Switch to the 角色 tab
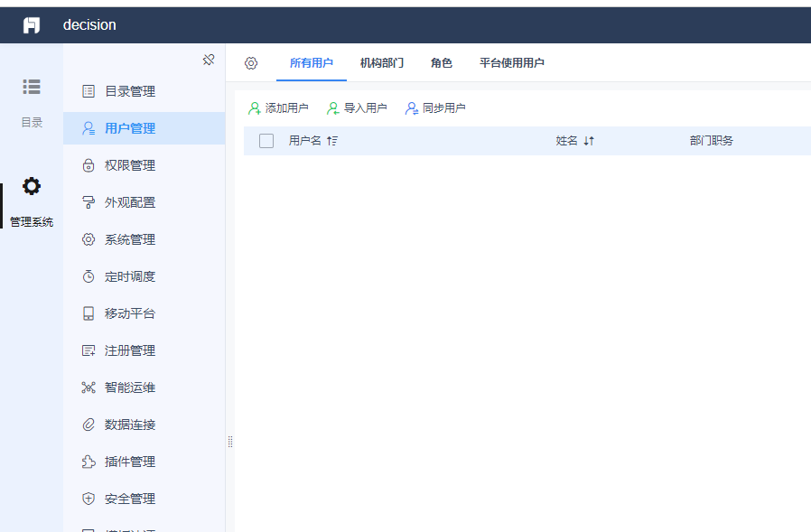 pyautogui.click(x=442, y=63)
